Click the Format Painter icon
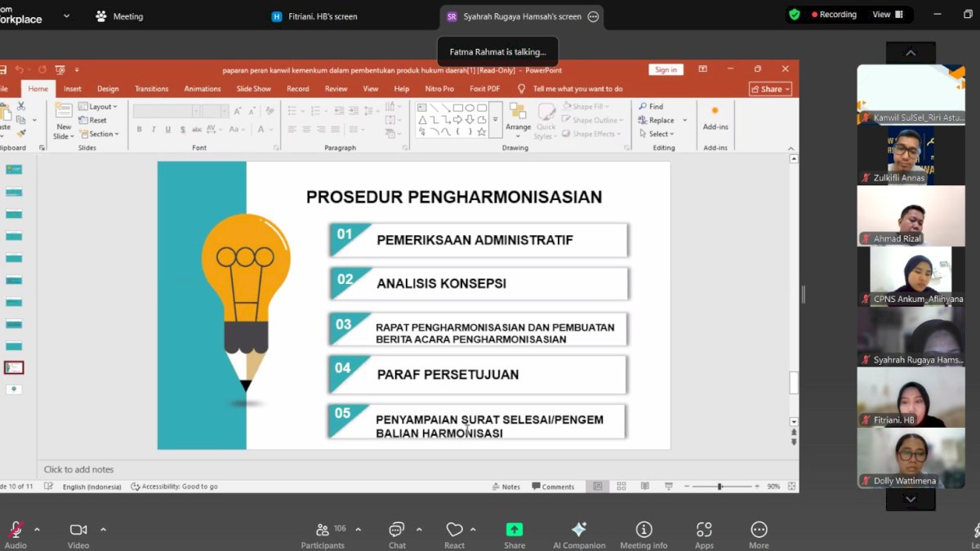This screenshot has width=980, height=551. (23, 132)
